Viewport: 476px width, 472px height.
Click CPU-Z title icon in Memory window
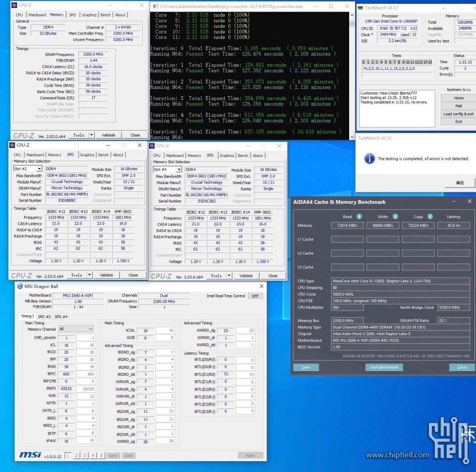pyautogui.click(x=14, y=5)
